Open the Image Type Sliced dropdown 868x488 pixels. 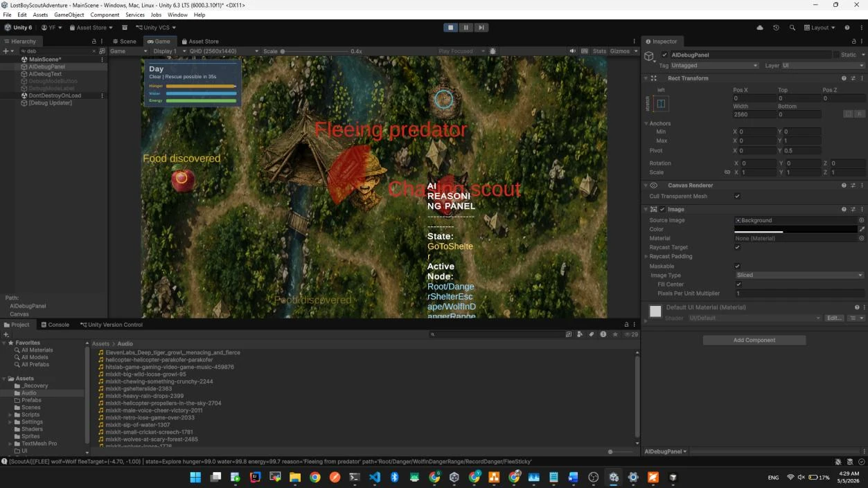click(799, 275)
